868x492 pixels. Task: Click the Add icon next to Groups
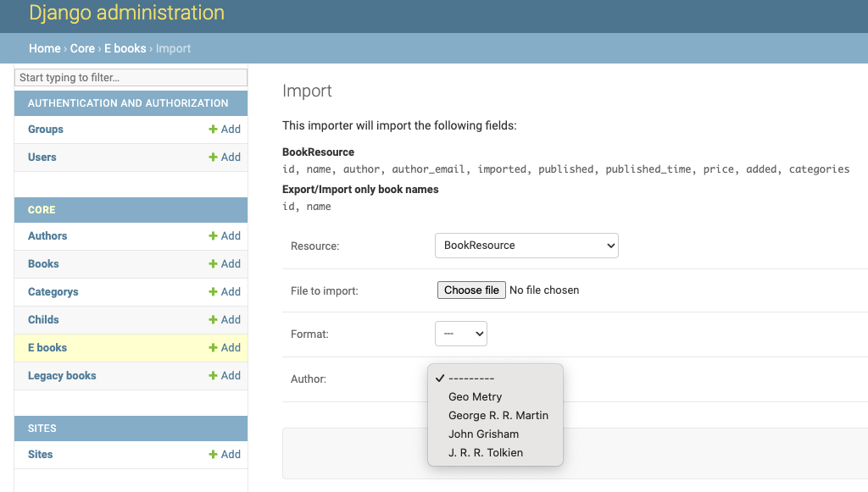point(225,129)
